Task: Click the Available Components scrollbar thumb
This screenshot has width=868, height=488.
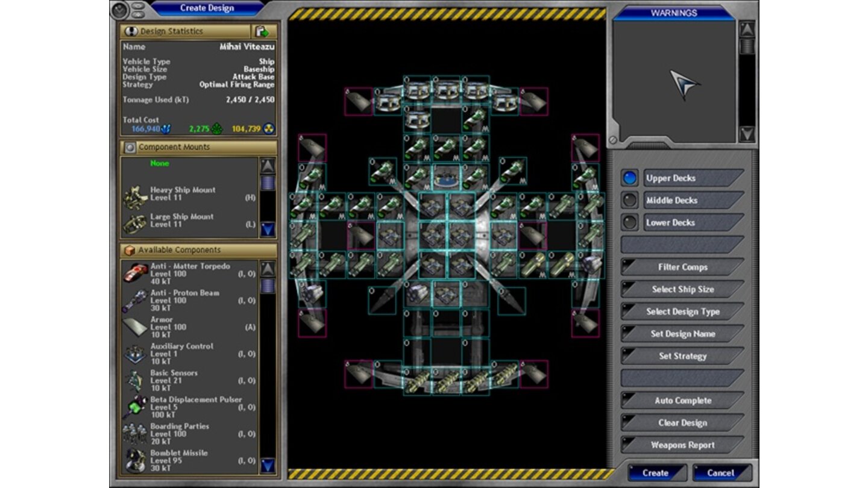Action: [x=268, y=286]
